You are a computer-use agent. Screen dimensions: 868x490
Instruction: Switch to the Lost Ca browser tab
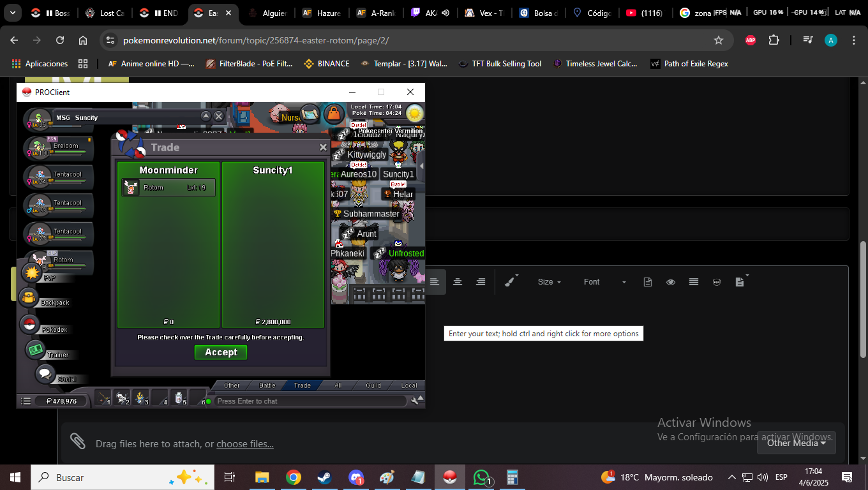point(105,13)
